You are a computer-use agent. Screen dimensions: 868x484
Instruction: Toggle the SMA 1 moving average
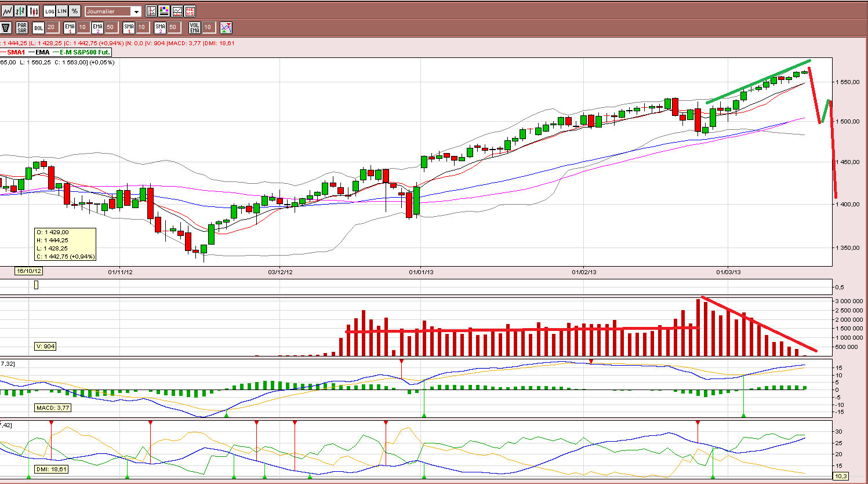pyautogui.click(x=129, y=27)
